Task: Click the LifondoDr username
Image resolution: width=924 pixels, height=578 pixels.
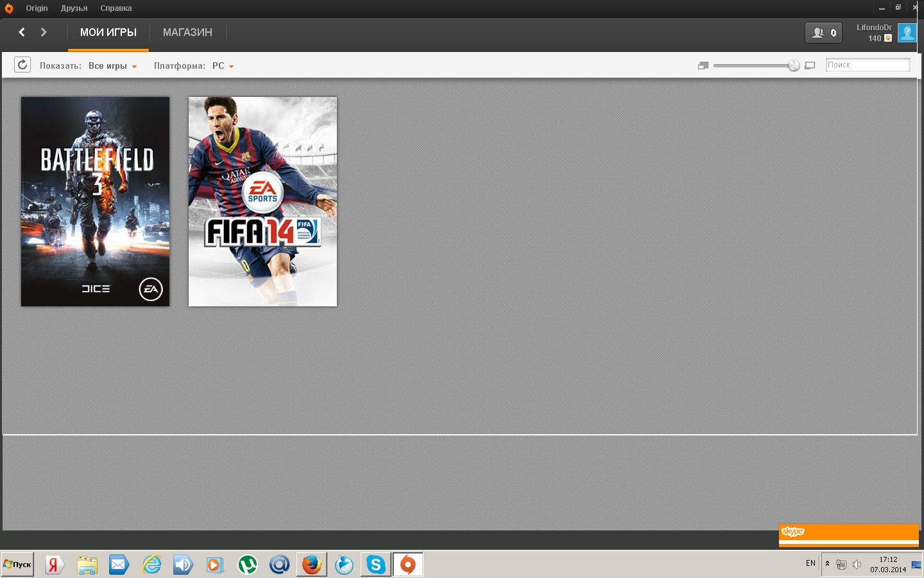Action: 874,28
